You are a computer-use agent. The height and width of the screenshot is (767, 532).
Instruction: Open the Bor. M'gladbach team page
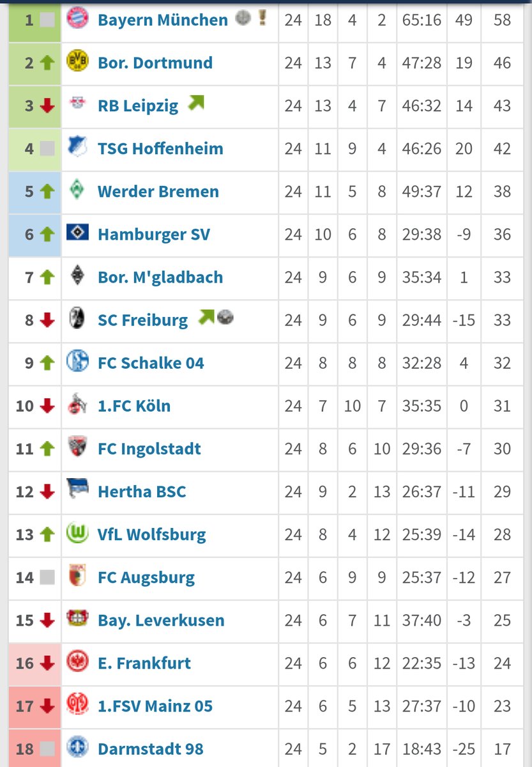[x=160, y=277]
